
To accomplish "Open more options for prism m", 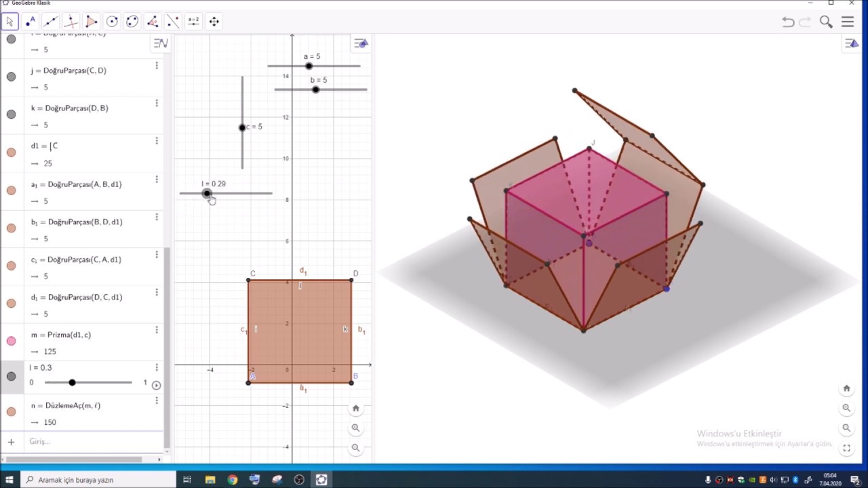I will [157, 330].
